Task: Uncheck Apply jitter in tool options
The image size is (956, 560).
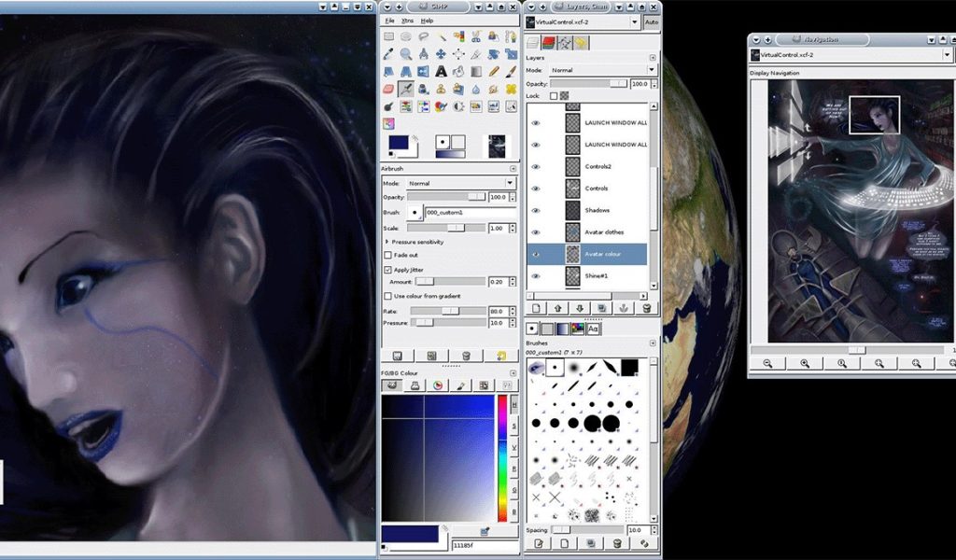Action: (387, 270)
